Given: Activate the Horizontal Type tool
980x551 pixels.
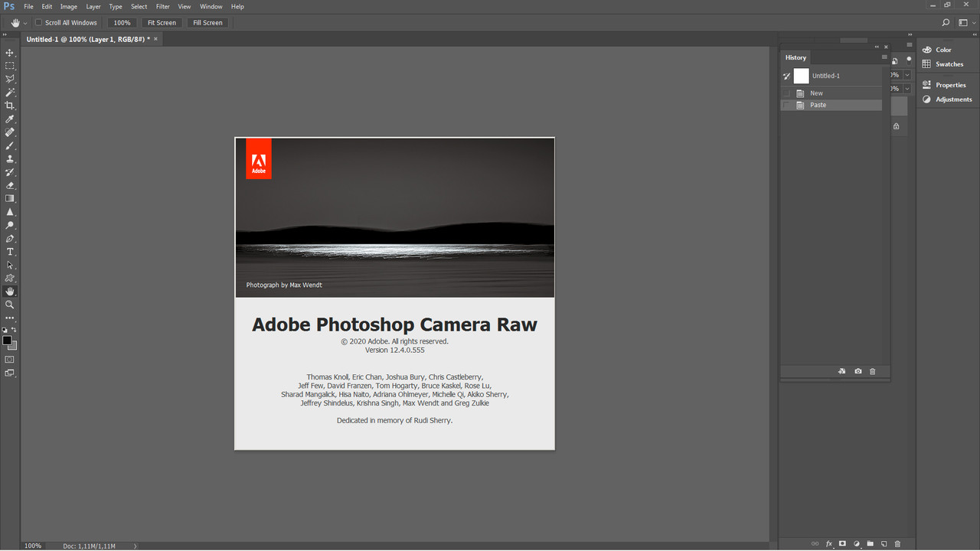Looking at the screenshot, I should point(10,252).
